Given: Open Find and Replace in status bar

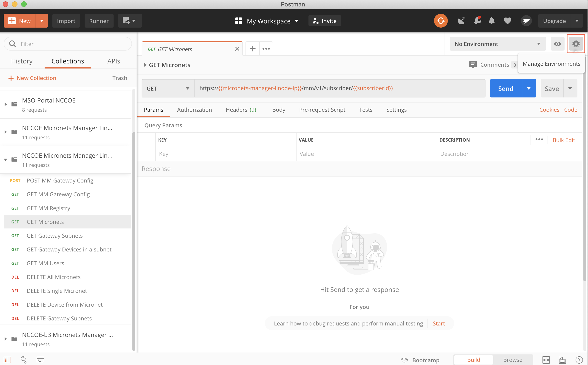Looking at the screenshot, I should coord(23,360).
